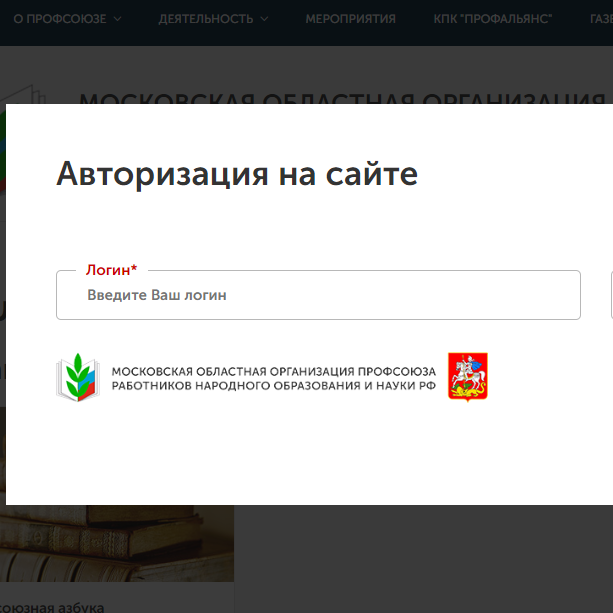Click the old books thumbnail behind the dialog
613x613 pixels.
point(117,543)
